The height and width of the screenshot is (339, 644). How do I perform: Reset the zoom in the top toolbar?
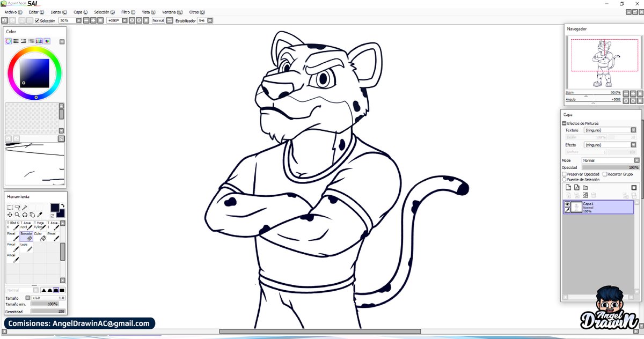100,21
